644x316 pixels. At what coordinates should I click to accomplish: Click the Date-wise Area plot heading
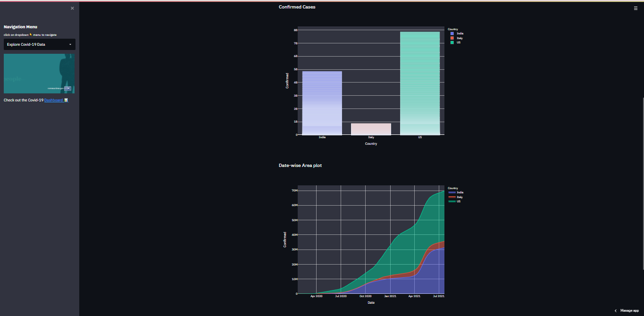(x=301, y=166)
